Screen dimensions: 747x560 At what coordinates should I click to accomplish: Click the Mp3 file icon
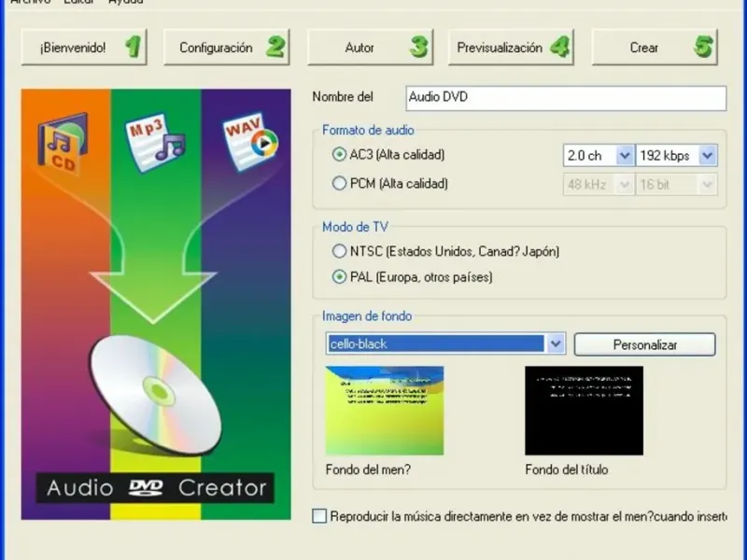(x=155, y=142)
